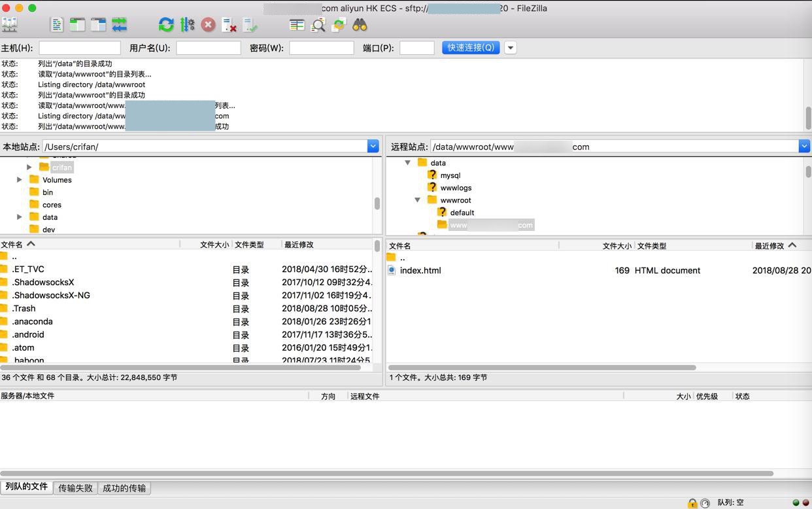Click the 队列: 空 status text
Screen dimensions: 812x509
point(730,502)
